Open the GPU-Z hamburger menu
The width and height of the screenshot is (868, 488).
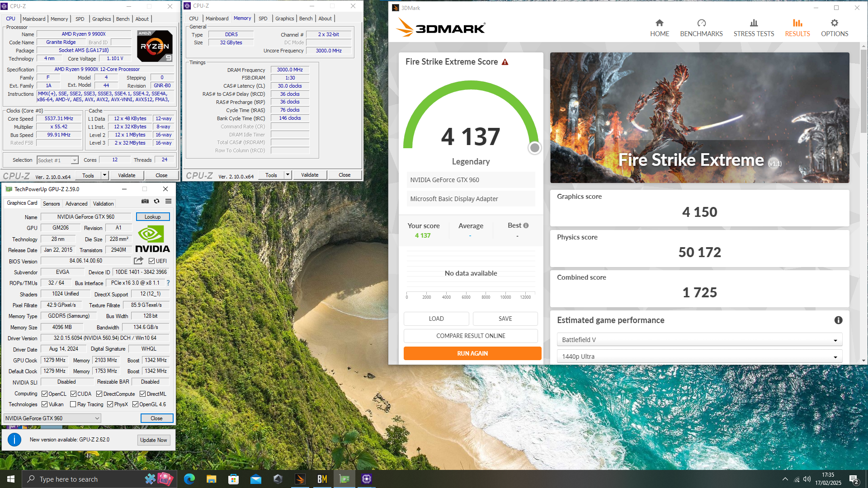click(168, 201)
